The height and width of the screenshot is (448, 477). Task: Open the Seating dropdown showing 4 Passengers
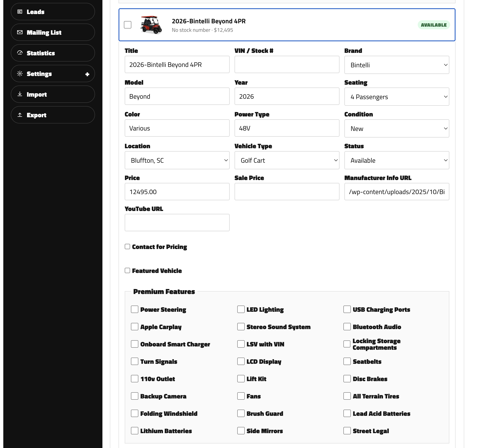[397, 97]
